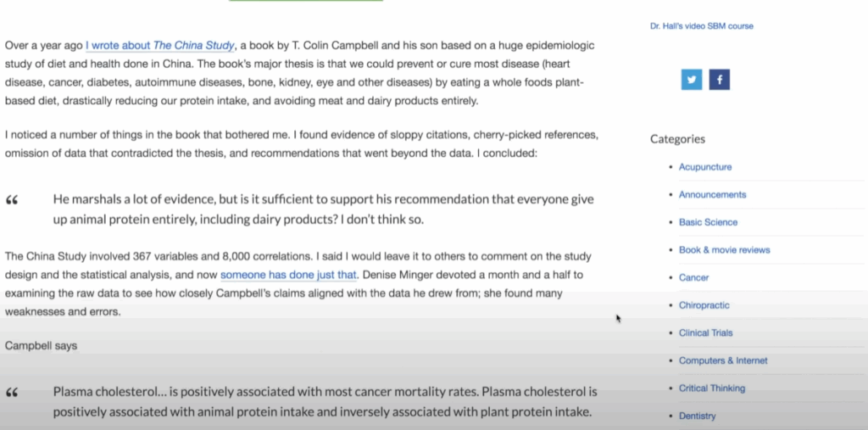The height and width of the screenshot is (430, 868).
Task: Open Dr. Hall's video SBM course link
Action: 701,26
